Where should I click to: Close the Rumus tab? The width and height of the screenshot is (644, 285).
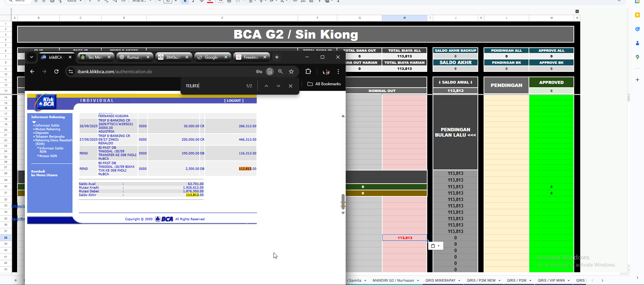tap(148, 57)
